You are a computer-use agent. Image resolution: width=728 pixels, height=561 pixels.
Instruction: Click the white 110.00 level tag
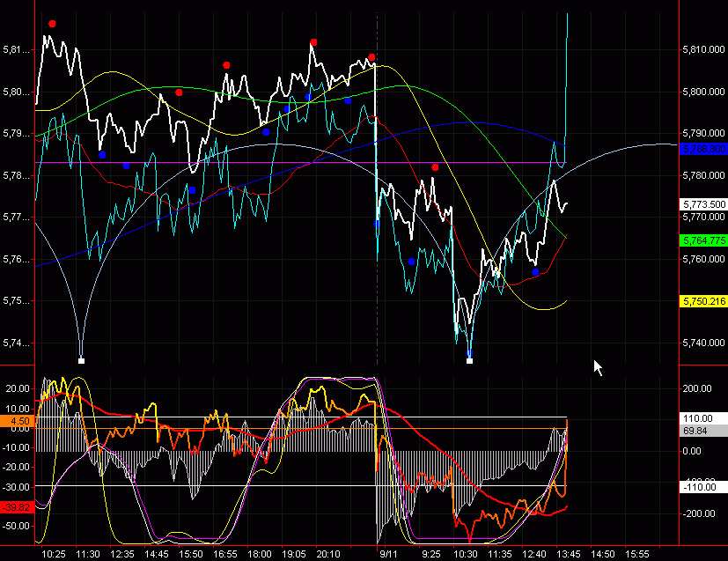pos(703,418)
